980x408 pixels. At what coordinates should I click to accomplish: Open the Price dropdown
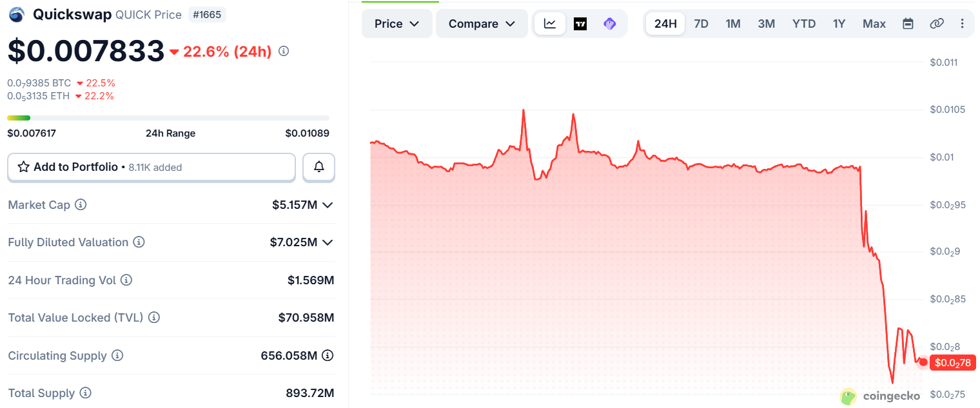(x=397, y=24)
